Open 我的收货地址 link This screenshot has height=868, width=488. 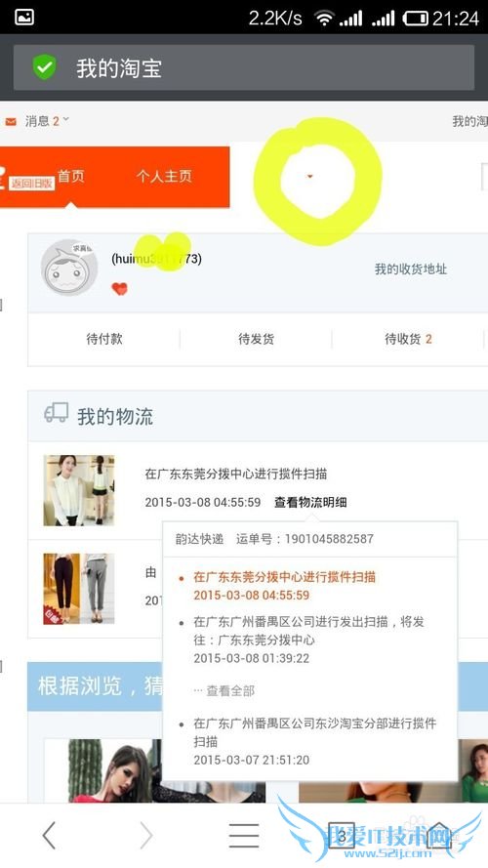point(411,269)
